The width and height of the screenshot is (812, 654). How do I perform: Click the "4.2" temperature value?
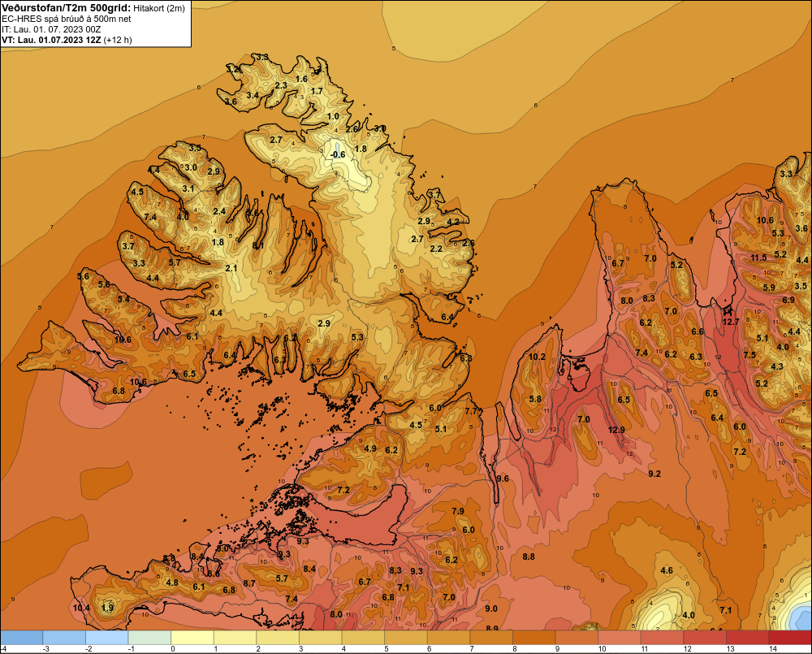click(453, 222)
